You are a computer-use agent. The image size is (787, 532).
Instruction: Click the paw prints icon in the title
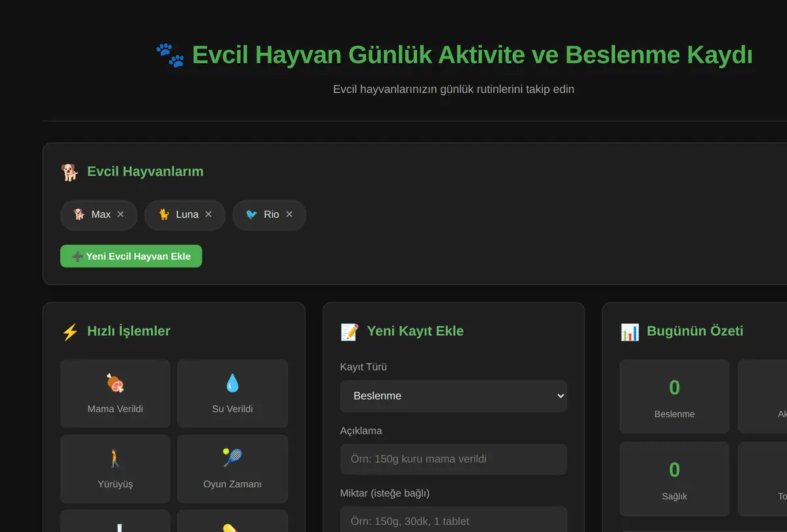[170, 56]
